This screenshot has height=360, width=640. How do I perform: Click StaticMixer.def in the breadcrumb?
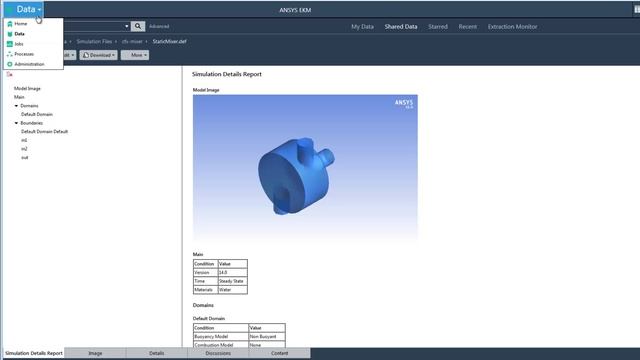click(169, 41)
